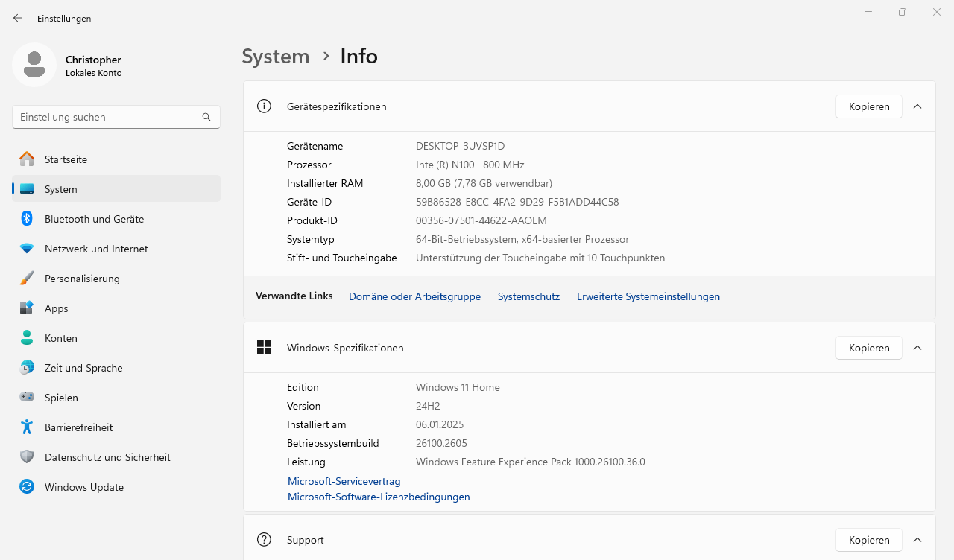The width and height of the screenshot is (954, 560).
Task: Open the Personalisierung settings page
Action: pyautogui.click(x=116, y=279)
